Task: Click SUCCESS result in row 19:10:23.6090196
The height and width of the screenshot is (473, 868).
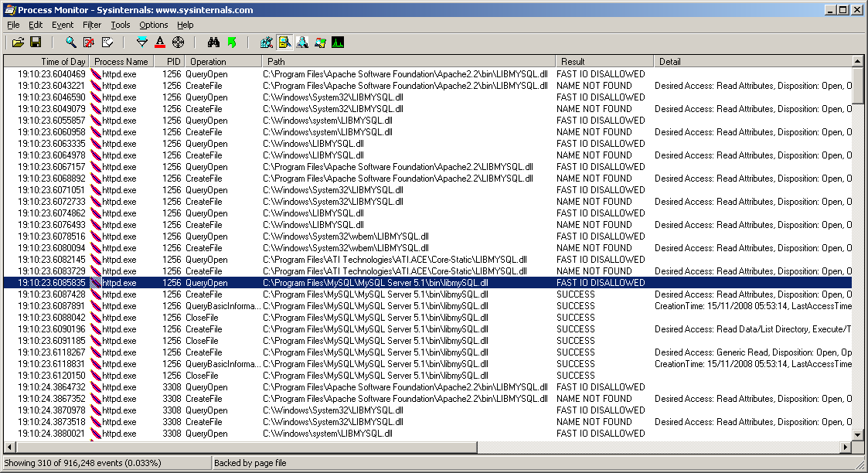Action: click(576, 329)
